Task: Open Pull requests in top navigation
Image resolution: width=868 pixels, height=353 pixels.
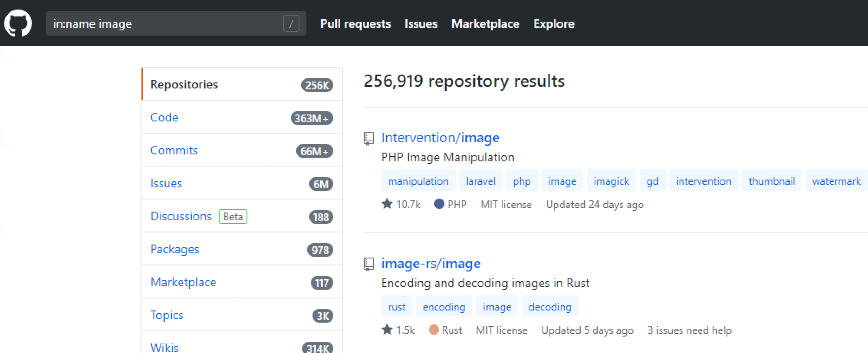Action: pyautogui.click(x=355, y=23)
